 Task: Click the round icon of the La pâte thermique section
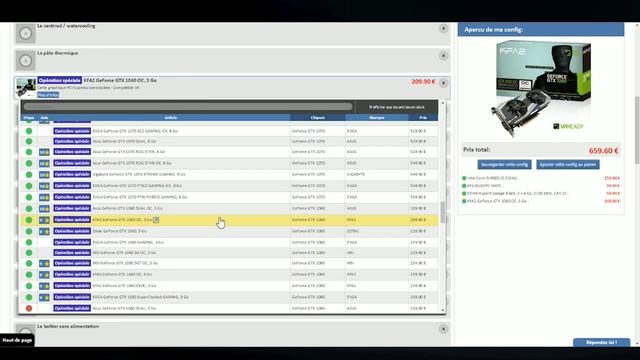click(x=25, y=60)
